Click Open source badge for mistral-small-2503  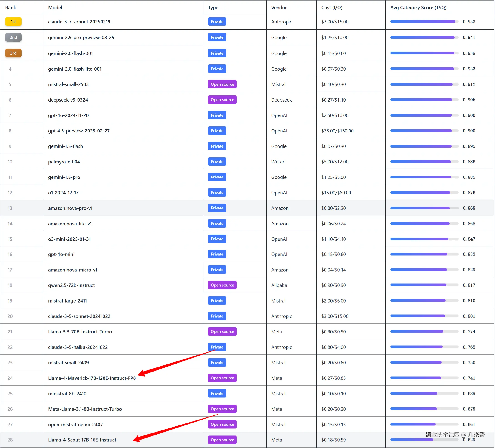click(222, 84)
